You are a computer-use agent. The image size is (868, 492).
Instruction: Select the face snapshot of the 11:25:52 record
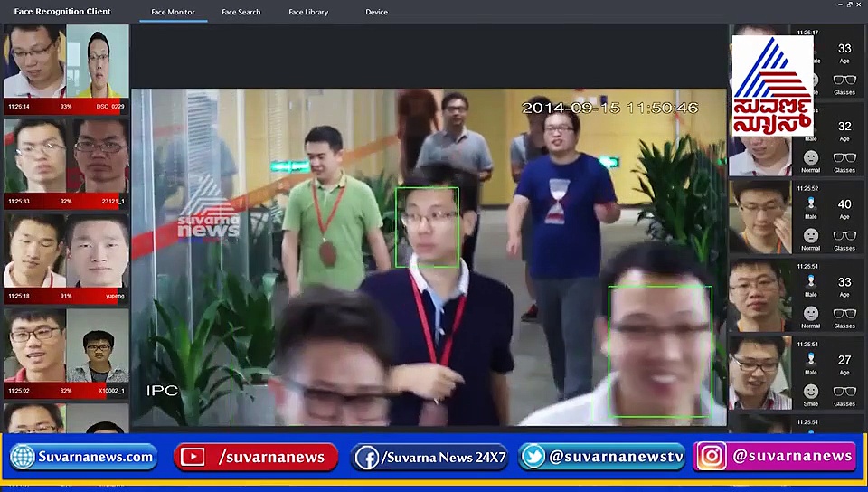pos(760,217)
